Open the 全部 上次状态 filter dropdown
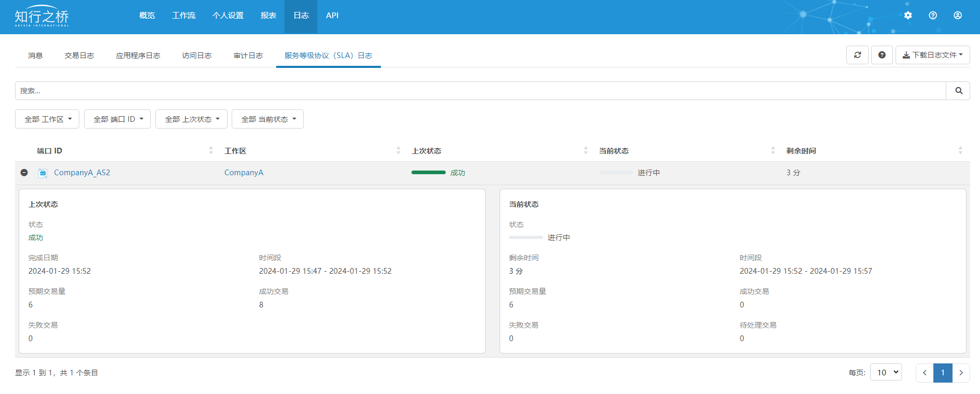Screen dimensions: 980x394 [191, 119]
